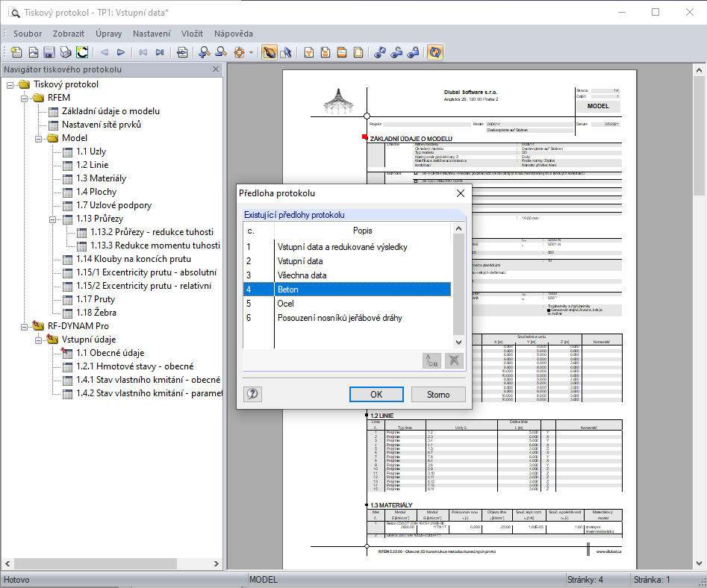This screenshot has height=588, width=707.
Task: Open the Vložit menu
Action: [x=192, y=34]
